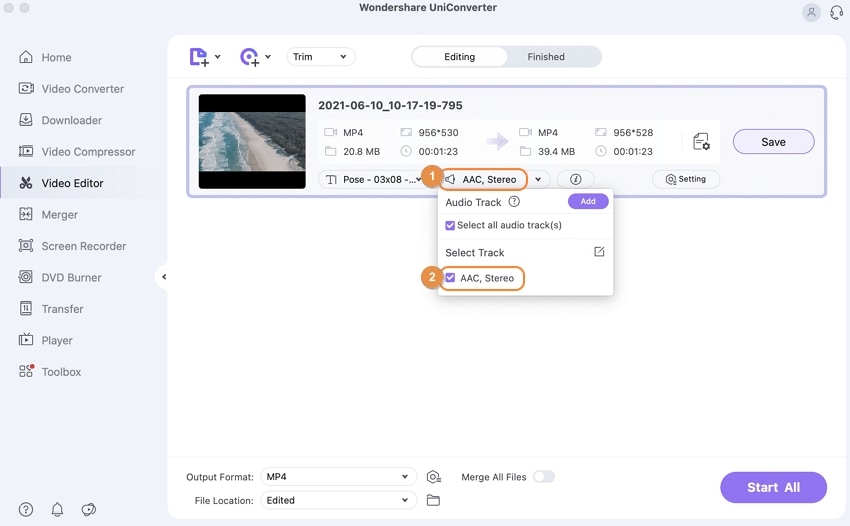Open customer support headset icon
Screen dimensions: 850x526
coord(836,12)
